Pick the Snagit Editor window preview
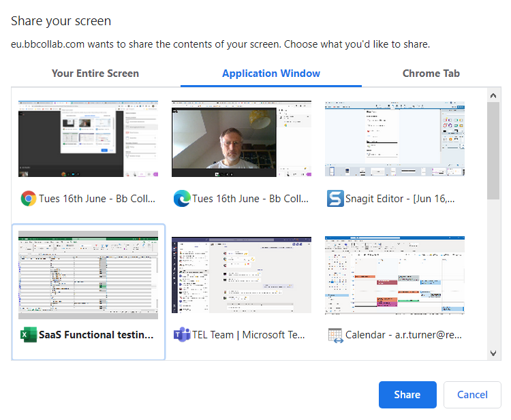Viewport: 511px width, 420px height. 394,139
